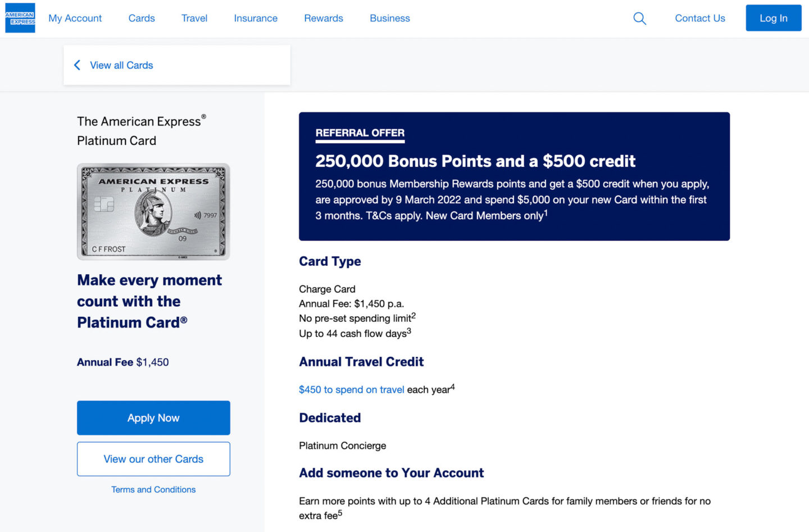Click the American Express logo

(20, 18)
